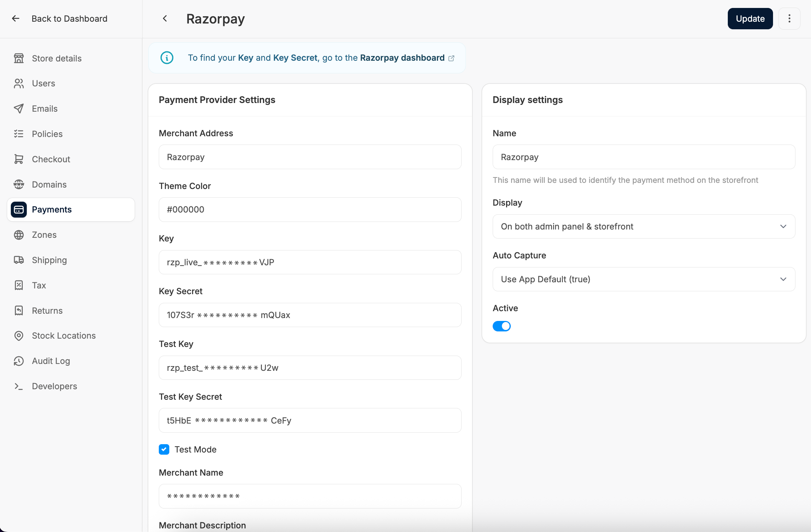Click the Store details shop icon
Screen dimensions: 811x532
[19, 58]
